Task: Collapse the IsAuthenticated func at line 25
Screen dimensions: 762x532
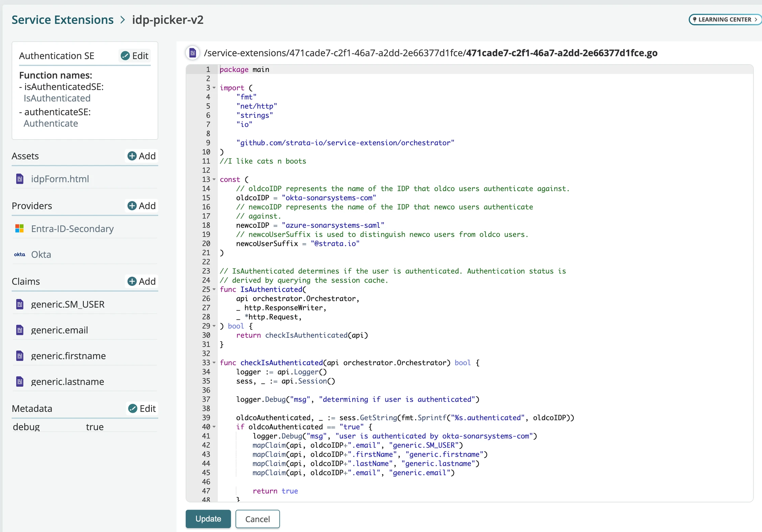Action: pos(214,289)
